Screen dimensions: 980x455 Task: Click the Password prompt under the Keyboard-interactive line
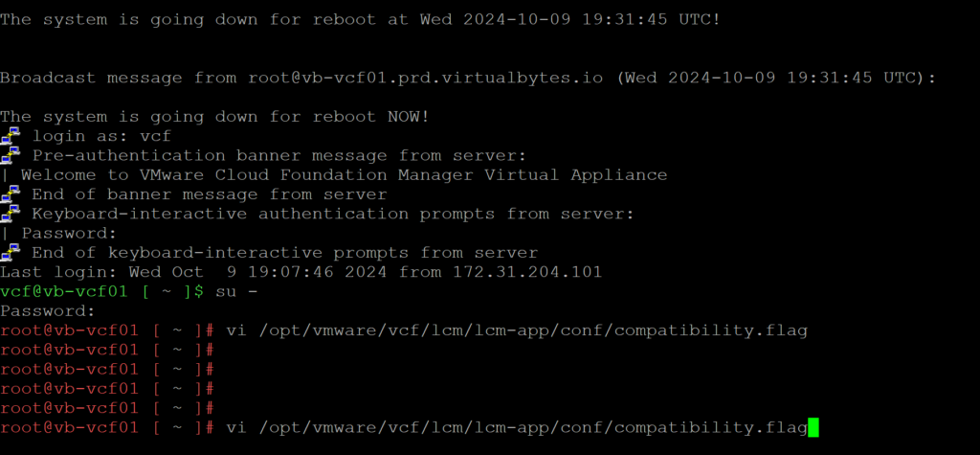pos(69,233)
